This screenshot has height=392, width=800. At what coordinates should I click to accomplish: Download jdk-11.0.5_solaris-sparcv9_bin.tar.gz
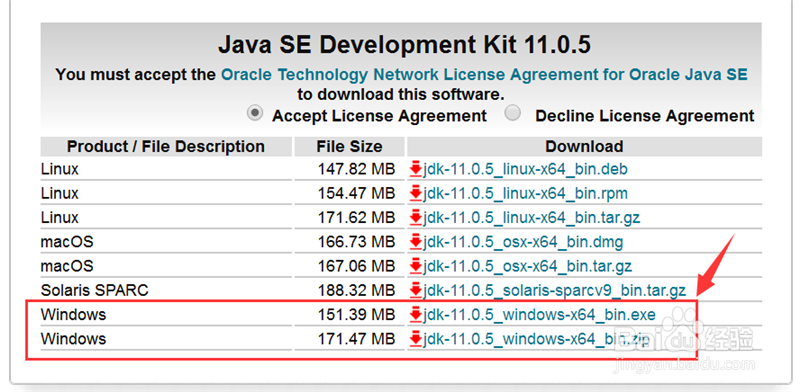click(x=554, y=291)
